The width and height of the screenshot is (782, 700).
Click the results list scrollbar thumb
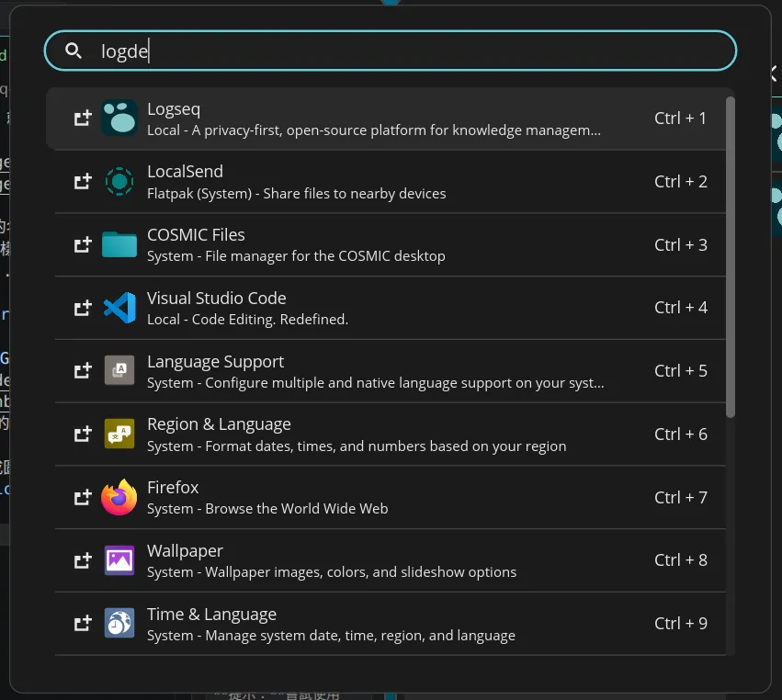[x=731, y=257]
